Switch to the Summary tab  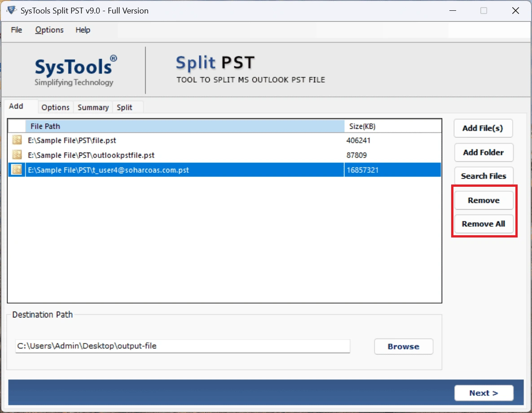93,107
